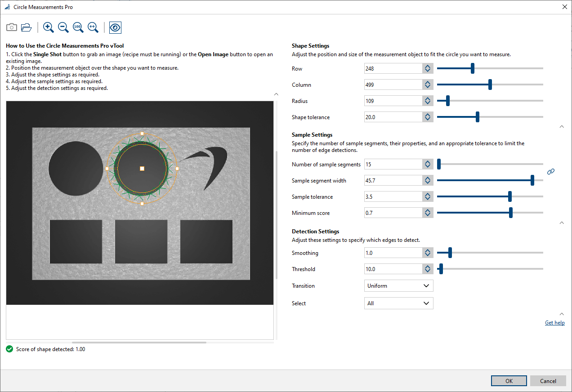
Task: Click the Threshold spinner arrows
Action: click(x=428, y=269)
